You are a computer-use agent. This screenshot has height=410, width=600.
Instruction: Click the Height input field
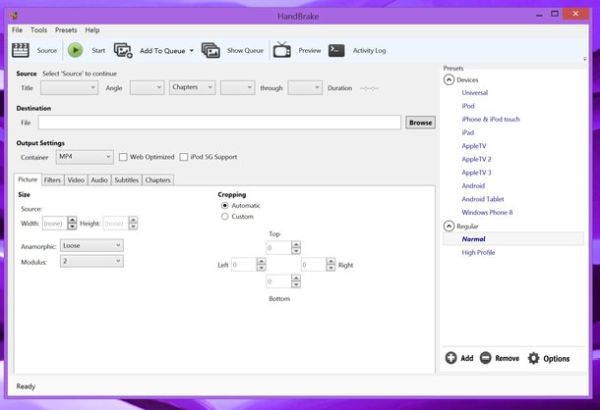[116, 223]
